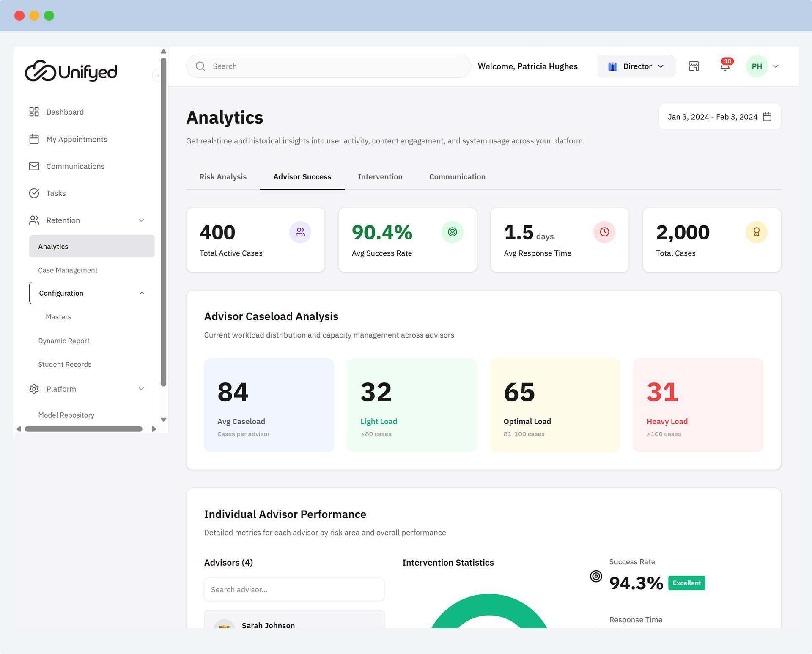Switch to the Risk Analysis tab
Viewport: 812px width, 654px height.
coord(223,177)
